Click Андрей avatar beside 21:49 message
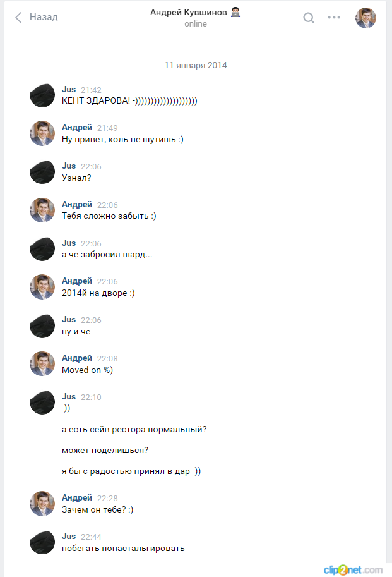 point(42,133)
